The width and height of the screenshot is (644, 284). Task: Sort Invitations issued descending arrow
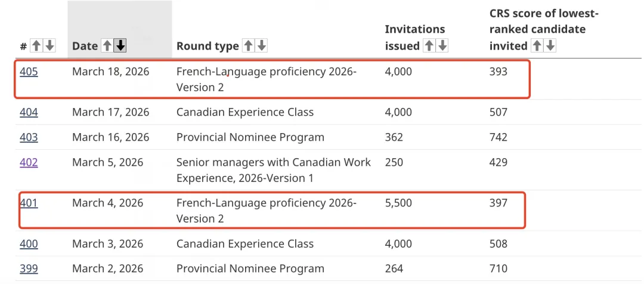tap(442, 46)
